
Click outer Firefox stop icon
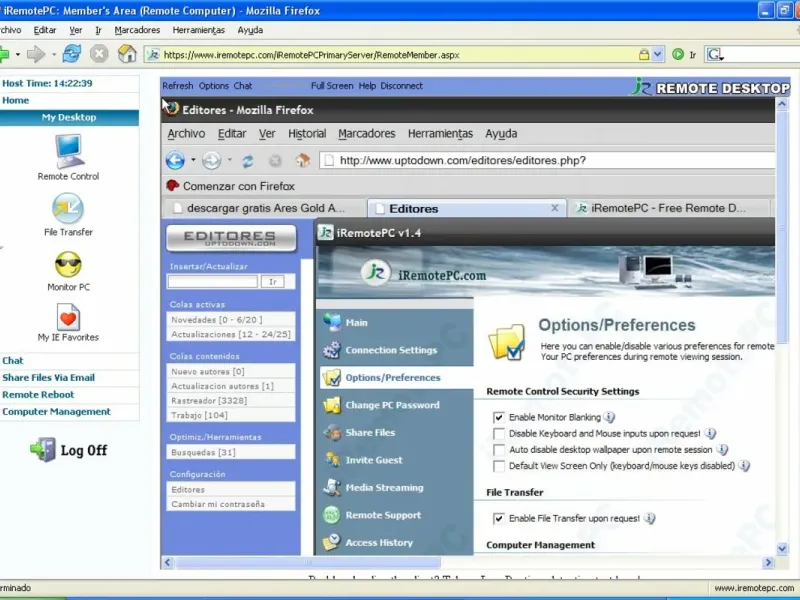99,54
